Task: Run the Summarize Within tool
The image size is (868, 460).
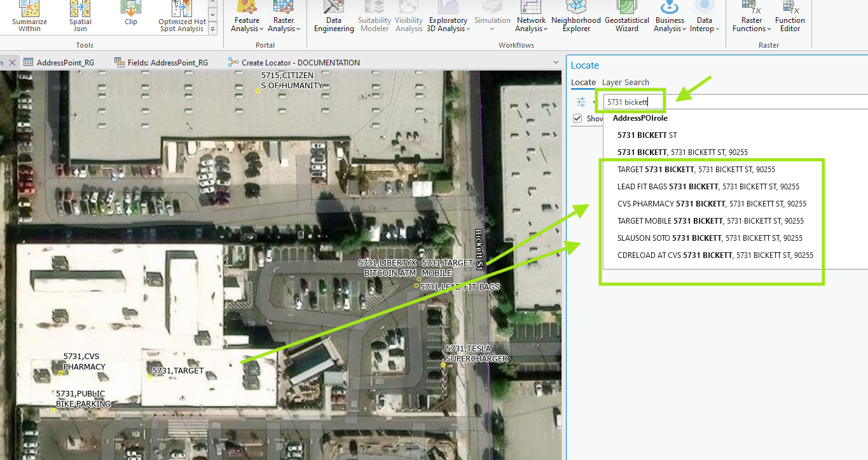Action: (x=29, y=17)
